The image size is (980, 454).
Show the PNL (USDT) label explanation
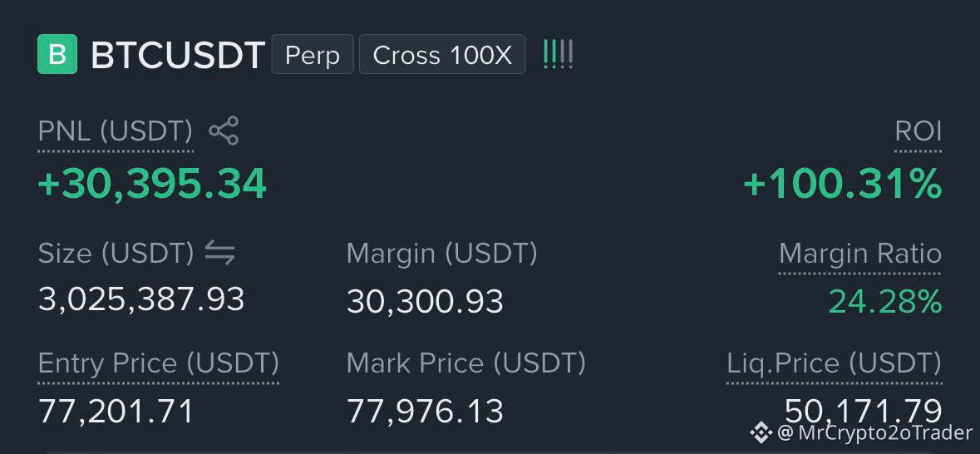116,132
